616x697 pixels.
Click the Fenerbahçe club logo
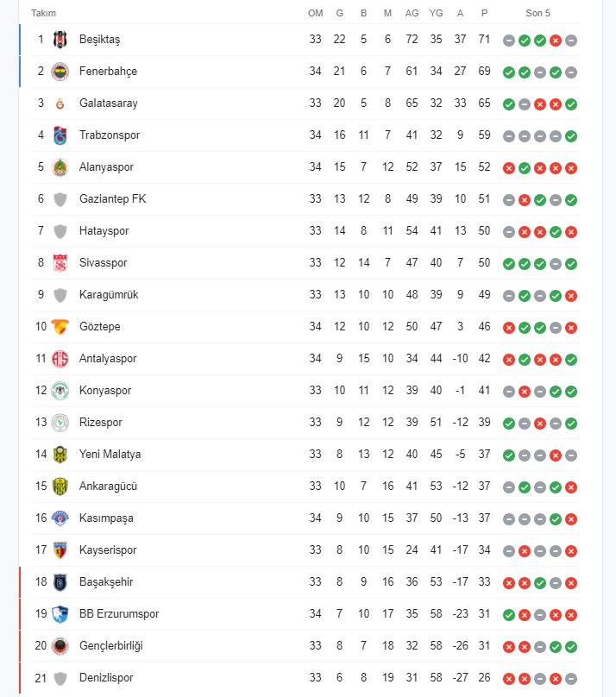point(60,72)
